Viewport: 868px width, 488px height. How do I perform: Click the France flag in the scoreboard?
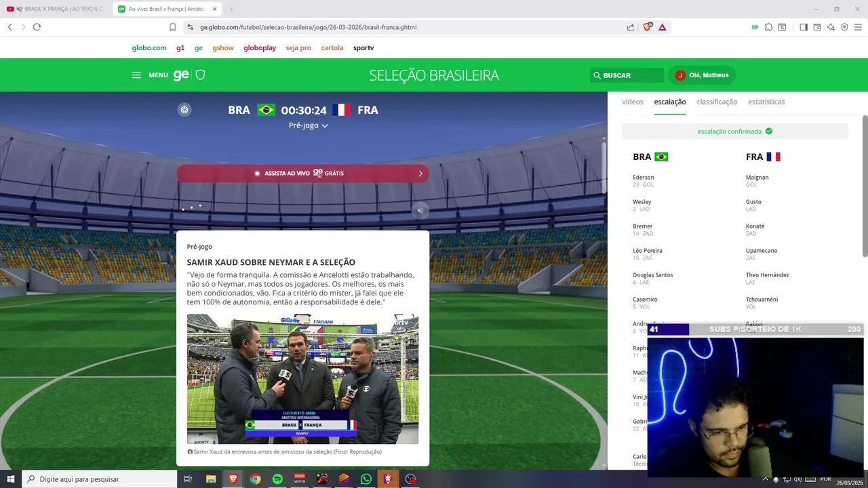[342, 110]
